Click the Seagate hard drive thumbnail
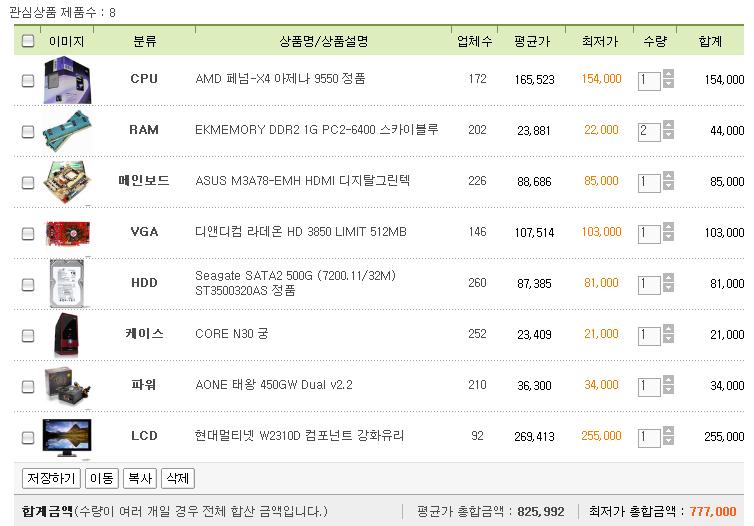 (x=68, y=283)
